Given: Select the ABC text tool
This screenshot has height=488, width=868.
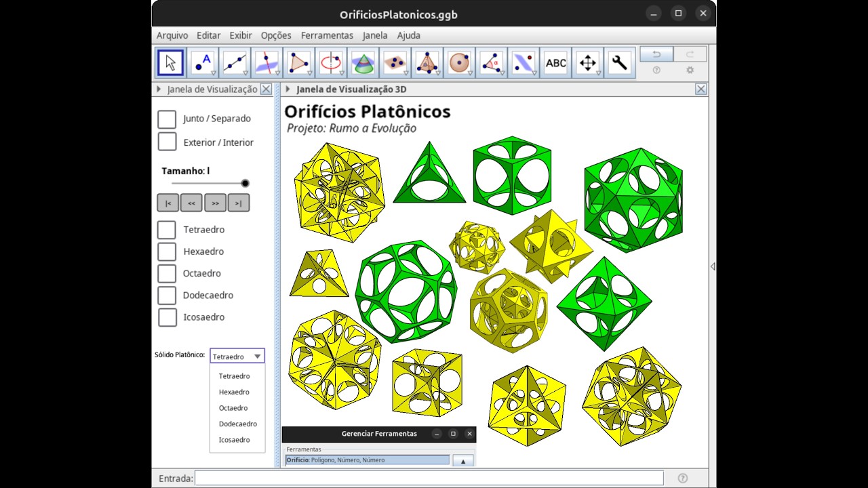Looking at the screenshot, I should click(x=555, y=63).
